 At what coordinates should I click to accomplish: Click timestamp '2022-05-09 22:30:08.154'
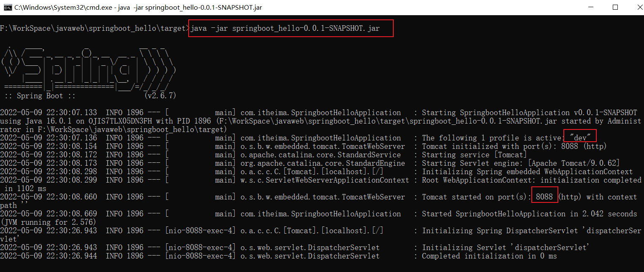[49, 146]
